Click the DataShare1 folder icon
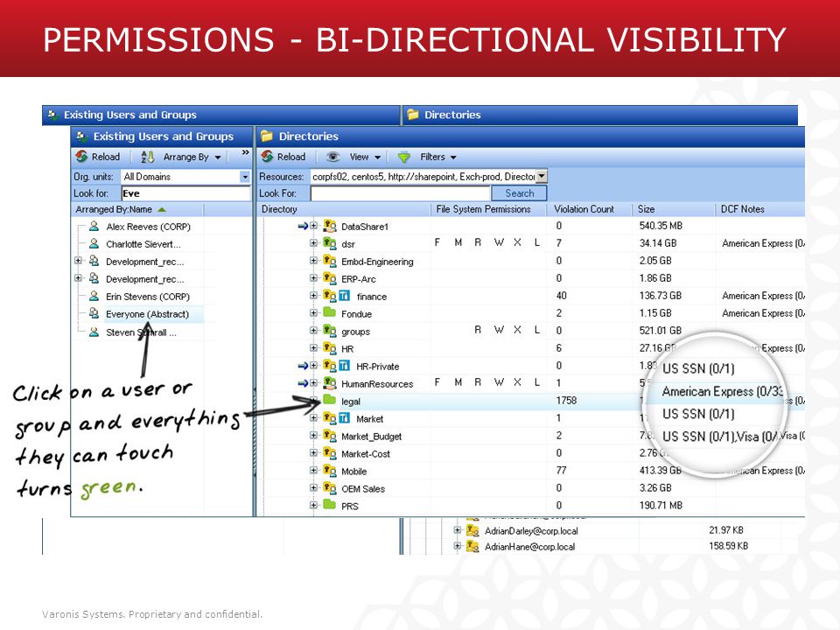Screen dimensions: 840x630 (x=330, y=226)
